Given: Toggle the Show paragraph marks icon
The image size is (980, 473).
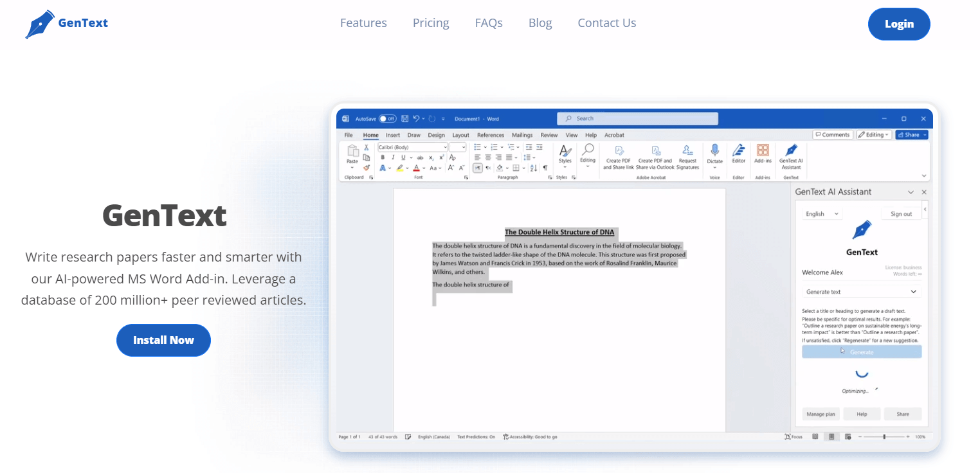Looking at the screenshot, I should tap(545, 168).
